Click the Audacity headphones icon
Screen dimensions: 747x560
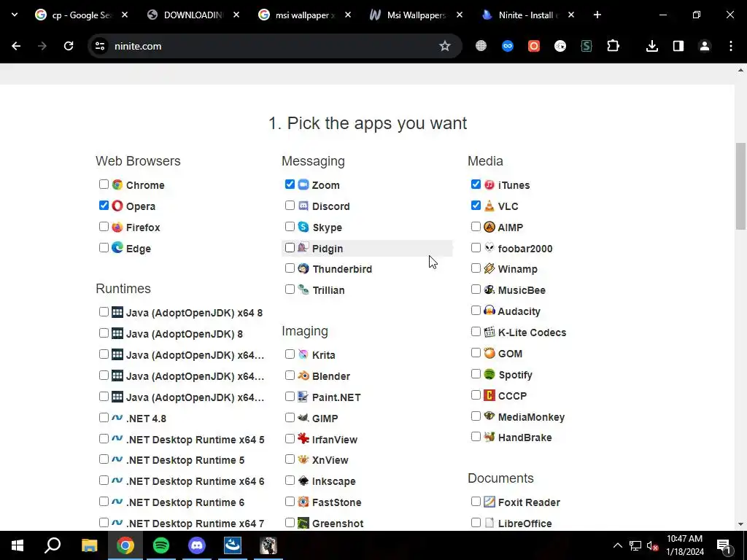pos(489,311)
